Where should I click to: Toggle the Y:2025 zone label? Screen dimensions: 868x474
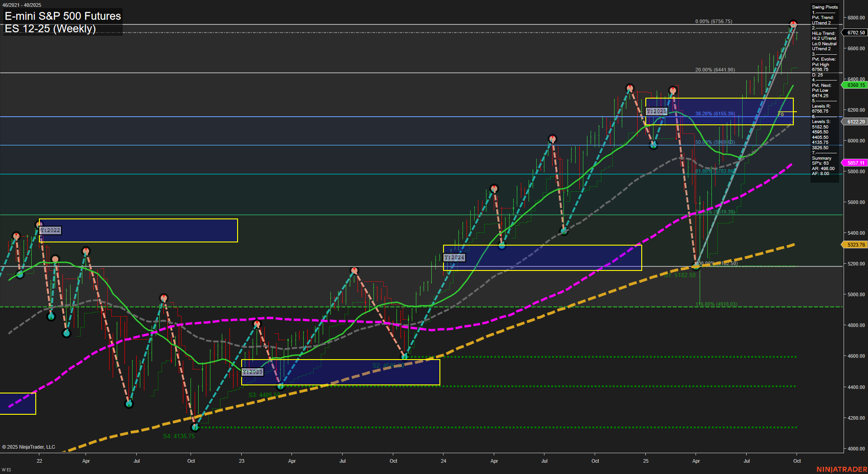(x=656, y=110)
